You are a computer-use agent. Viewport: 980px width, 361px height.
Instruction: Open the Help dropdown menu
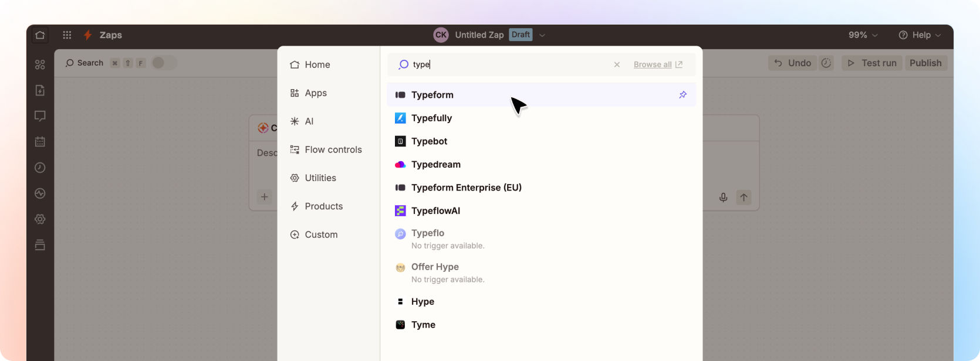(920, 35)
